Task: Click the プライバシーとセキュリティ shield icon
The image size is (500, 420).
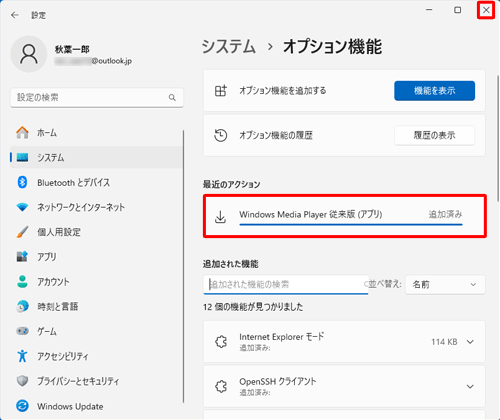Action: click(22, 381)
